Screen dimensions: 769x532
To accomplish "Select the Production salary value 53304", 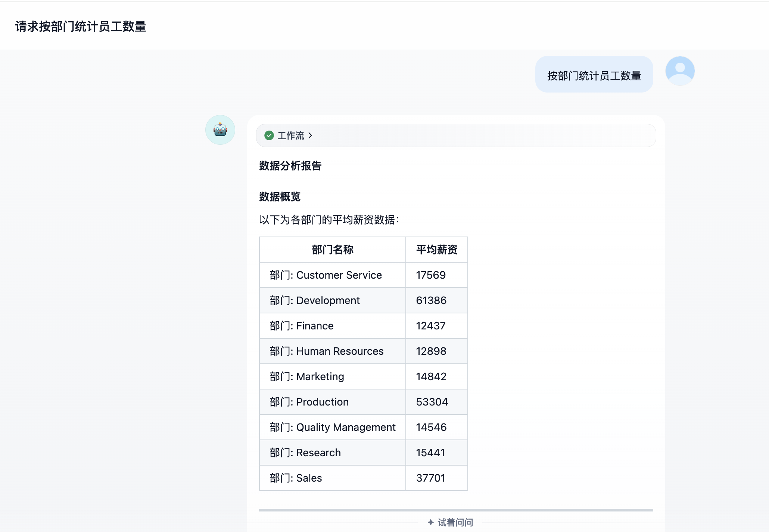I will coord(432,402).
